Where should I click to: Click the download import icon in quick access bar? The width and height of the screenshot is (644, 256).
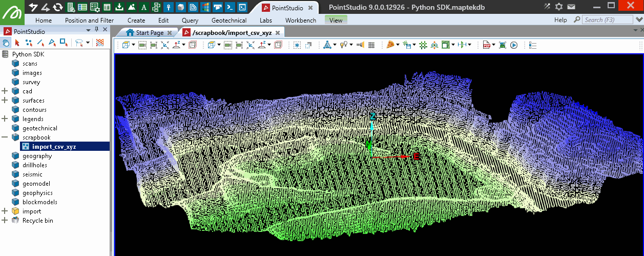point(119,7)
